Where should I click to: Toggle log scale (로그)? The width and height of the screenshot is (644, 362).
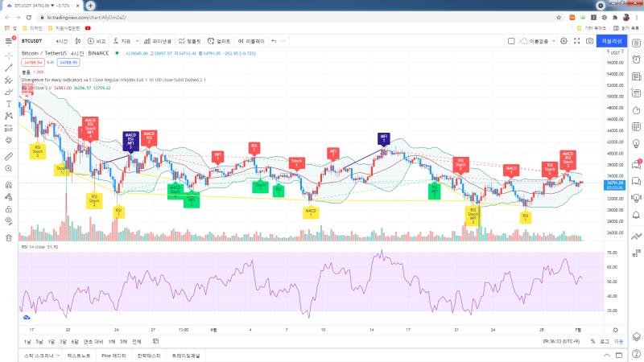[605, 341]
